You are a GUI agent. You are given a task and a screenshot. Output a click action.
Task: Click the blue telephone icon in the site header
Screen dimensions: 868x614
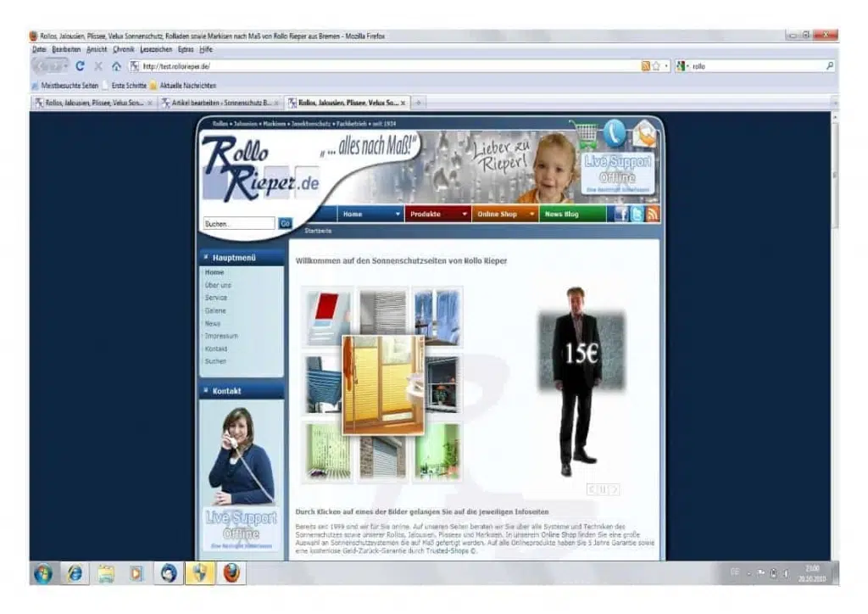coord(614,133)
